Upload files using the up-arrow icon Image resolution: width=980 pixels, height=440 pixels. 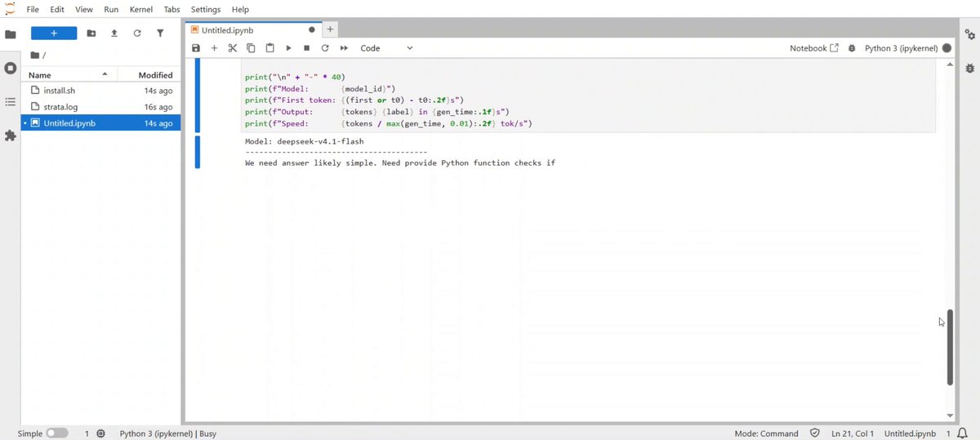114,33
